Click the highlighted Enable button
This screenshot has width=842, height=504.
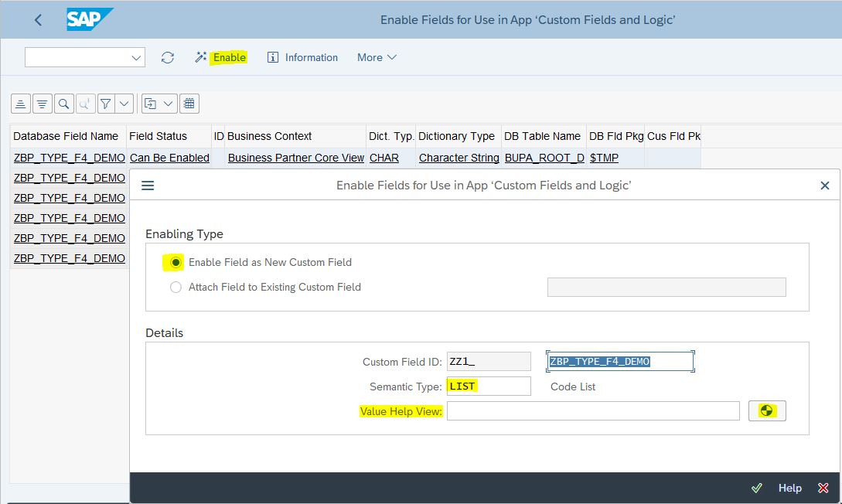pos(228,56)
